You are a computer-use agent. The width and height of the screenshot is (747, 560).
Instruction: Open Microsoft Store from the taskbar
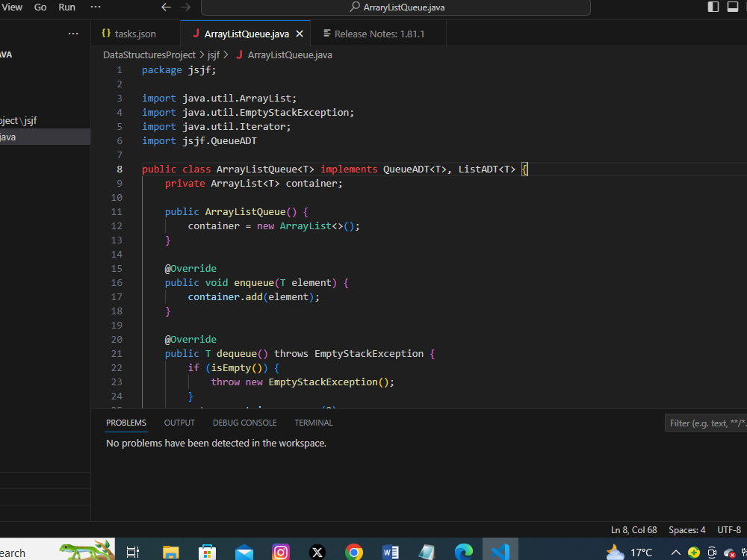pyautogui.click(x=207, y=553)
